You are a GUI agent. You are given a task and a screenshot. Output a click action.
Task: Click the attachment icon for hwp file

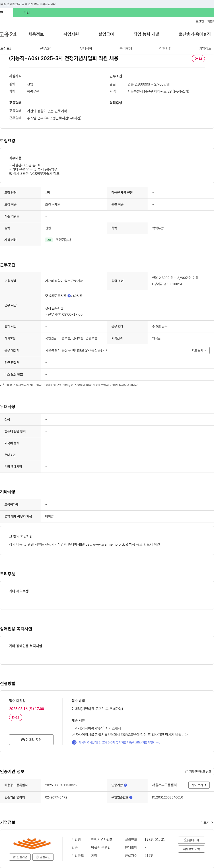tap(74, 742)
